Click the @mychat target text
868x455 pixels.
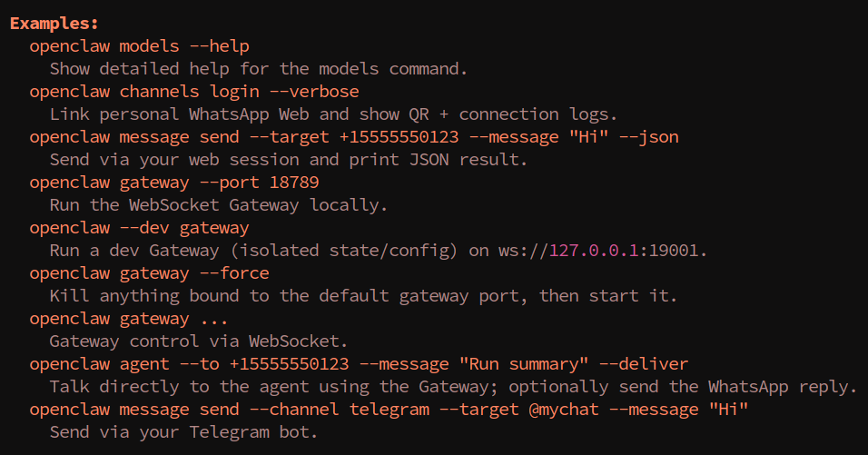pyautogui.click(x=564, y=409)
